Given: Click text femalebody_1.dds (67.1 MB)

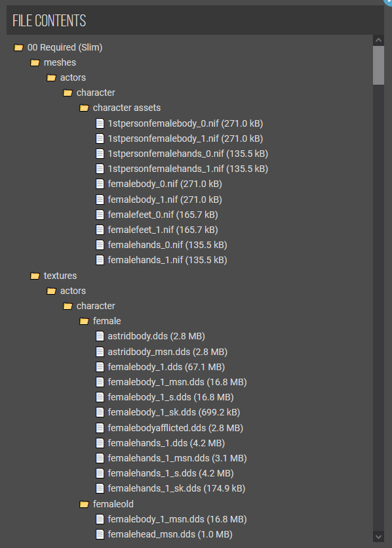Looking at the screenshot, I should click(x=166, y=367).
